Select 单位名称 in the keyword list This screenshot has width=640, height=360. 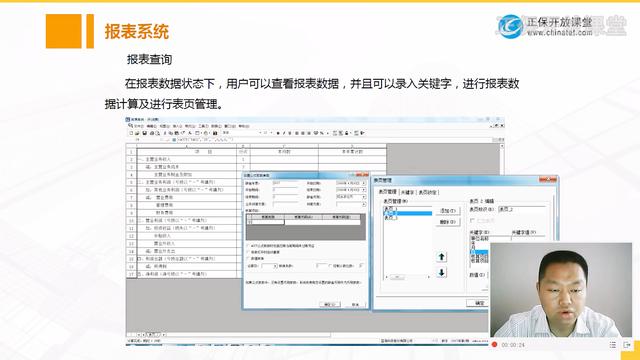click(x=479, y=238)
